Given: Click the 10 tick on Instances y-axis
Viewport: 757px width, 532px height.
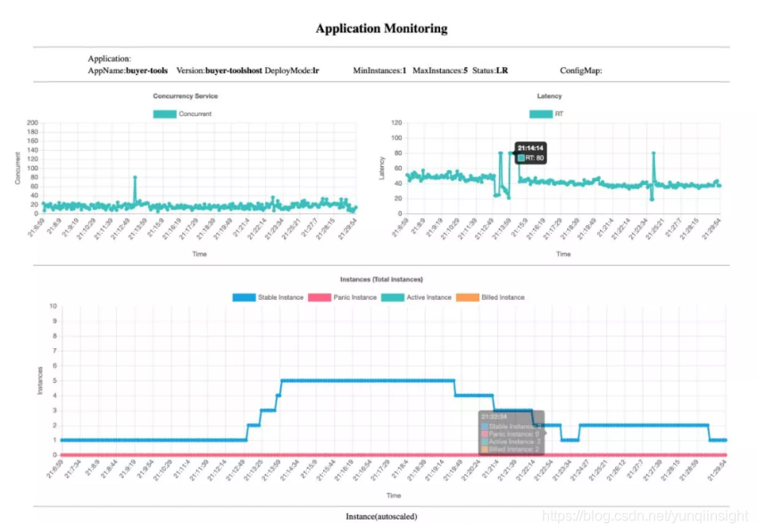Looking at the screenshot, I should [x=53, y=306].
